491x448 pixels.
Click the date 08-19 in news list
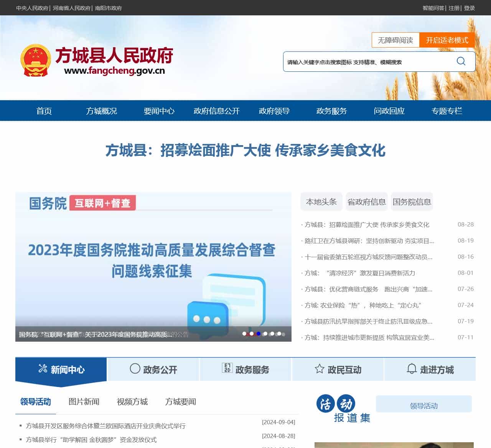(x=466, y=240)
